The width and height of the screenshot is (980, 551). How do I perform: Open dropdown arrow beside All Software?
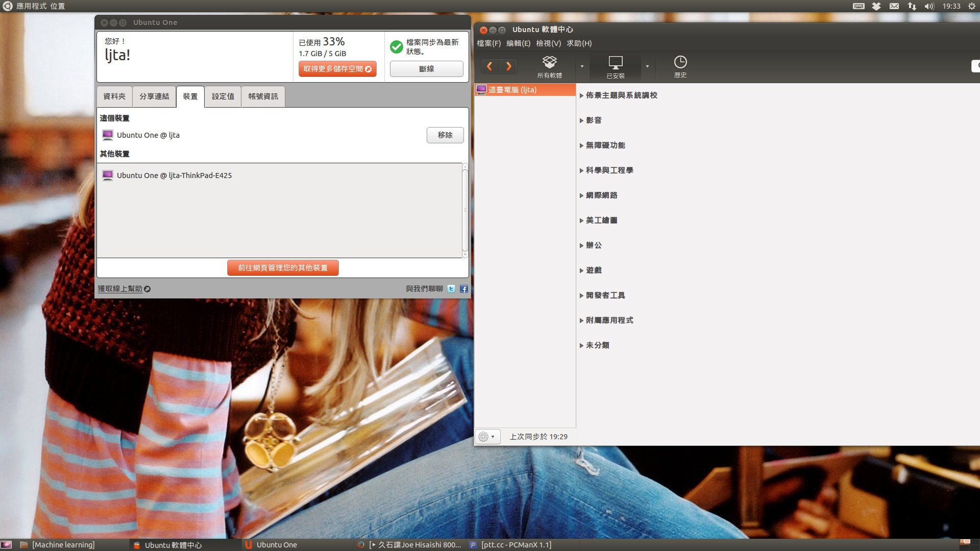pos(582,66)
